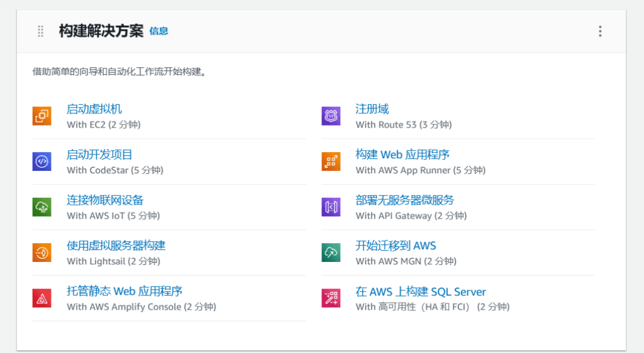Click the pink SQL Server build icon

[331, 298]
